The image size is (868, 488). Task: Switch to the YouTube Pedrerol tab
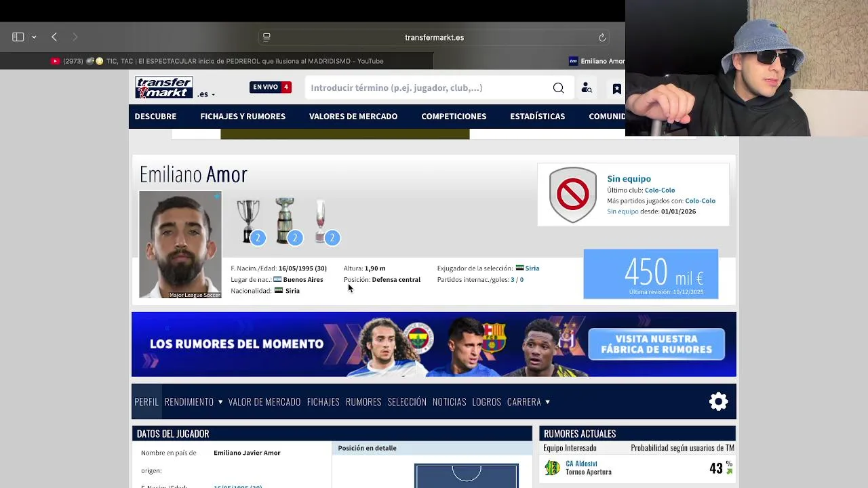click(x=217, y=61)
